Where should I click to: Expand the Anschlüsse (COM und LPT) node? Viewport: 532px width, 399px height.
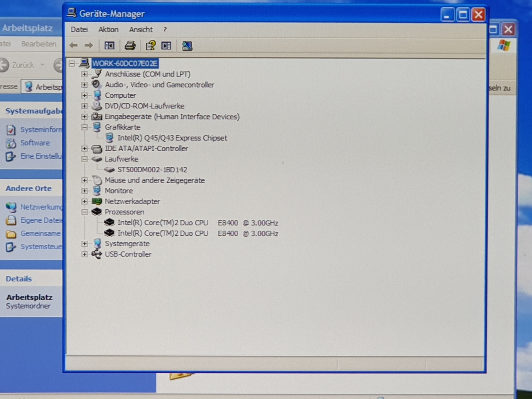tap(84, 74)
